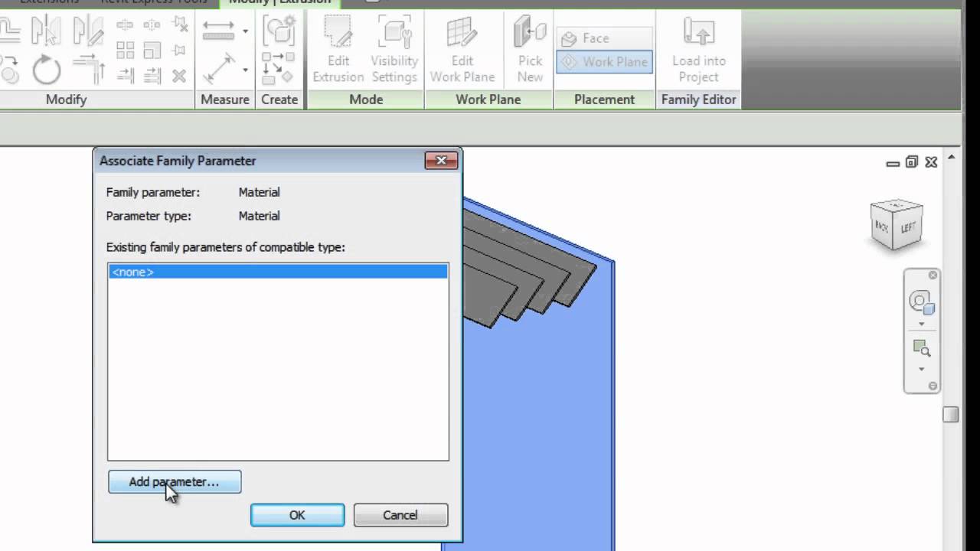The width and height of the screenshot is (980, 551).
Task: Select Trim/Extend Multiple Elements tool
Action: (152, 76)
